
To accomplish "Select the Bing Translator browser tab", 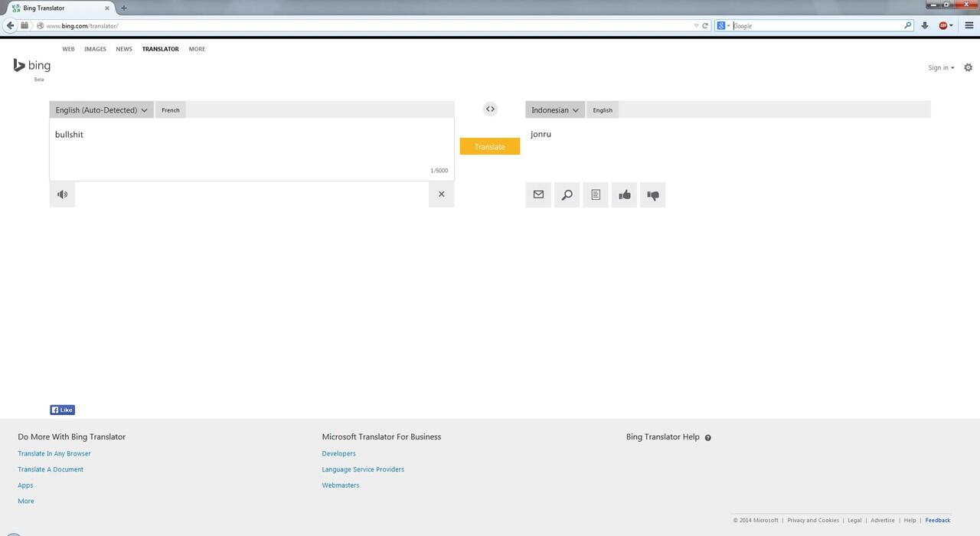I will [x=58, y=8].
